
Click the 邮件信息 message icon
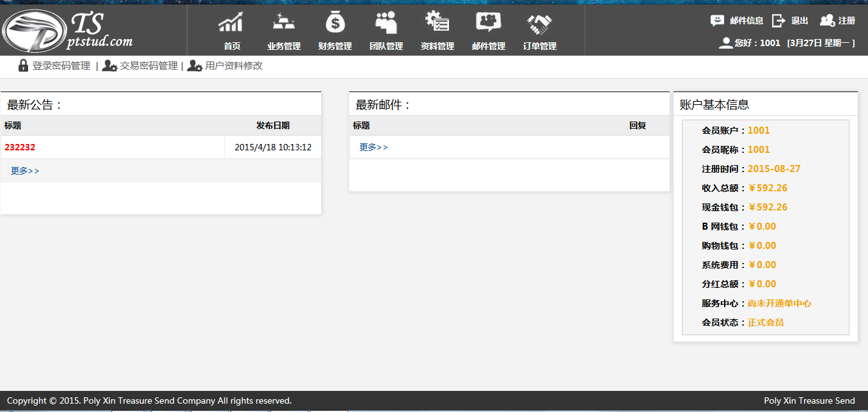(718, 20)
